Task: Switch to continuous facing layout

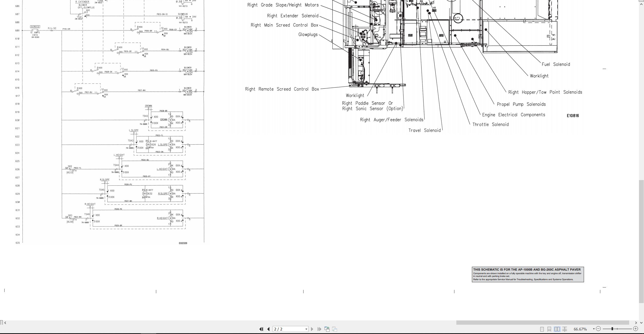Action: coord(565,329)
